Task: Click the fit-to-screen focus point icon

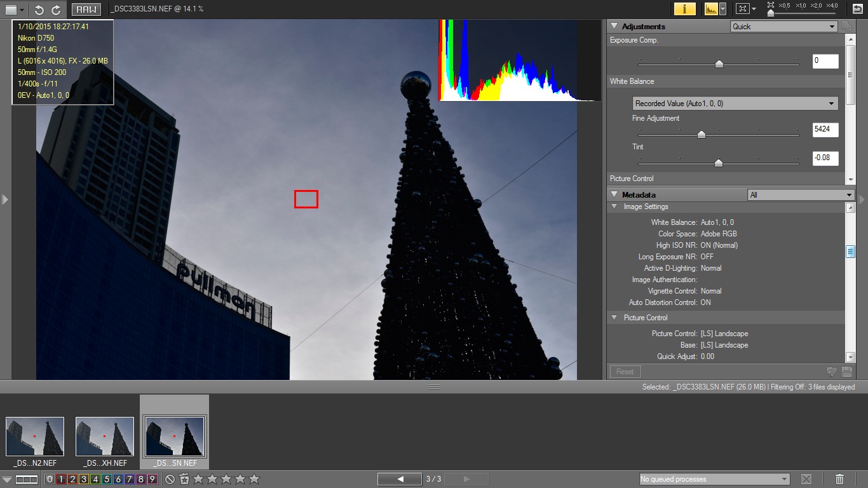Action: click(x=742, y=9)
